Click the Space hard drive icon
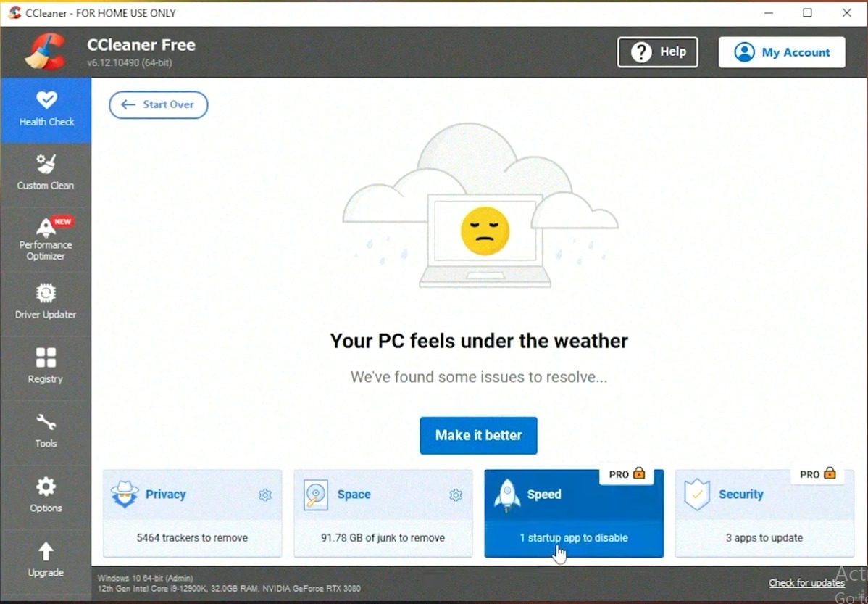Image resolution: width=868 pixels, height=604 pixels. coord(315,495)
